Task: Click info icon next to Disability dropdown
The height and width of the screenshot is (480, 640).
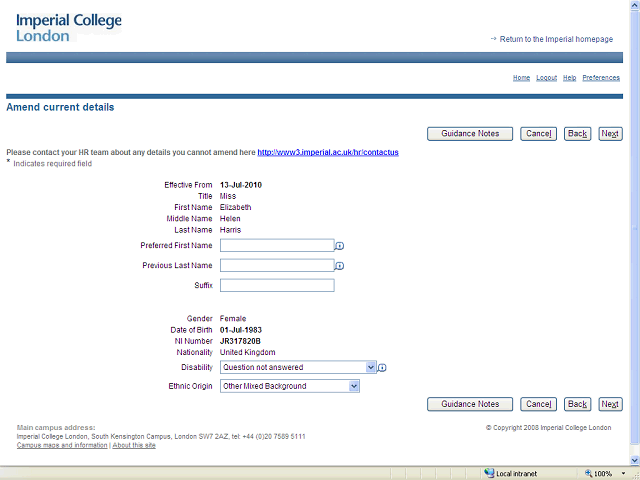Action: tap(382, 368)
